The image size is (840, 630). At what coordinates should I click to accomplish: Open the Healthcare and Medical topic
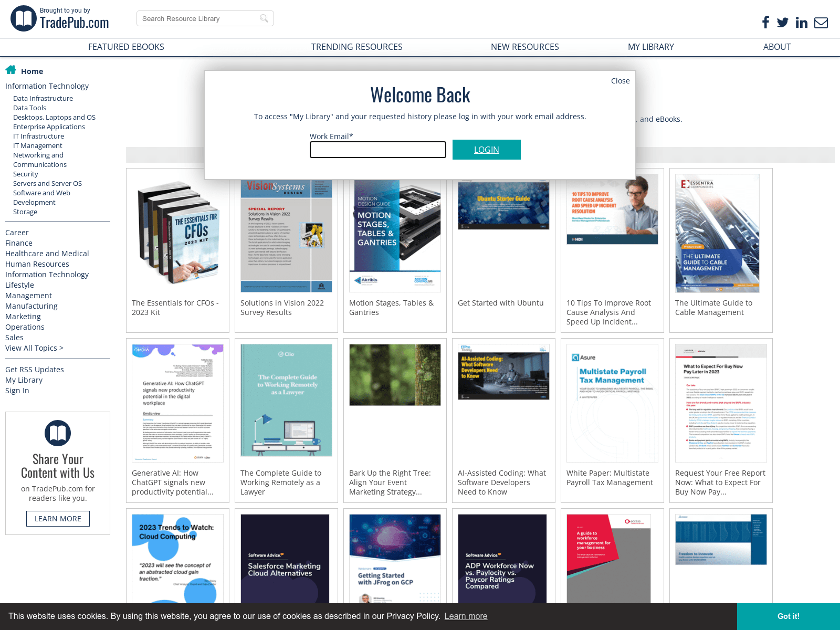[x=47, y=254]
